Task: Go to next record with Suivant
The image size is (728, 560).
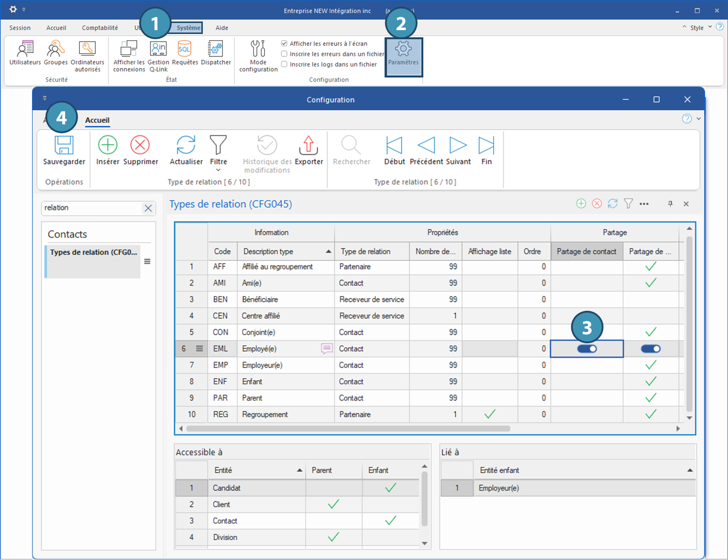Action: click(458, 145)
